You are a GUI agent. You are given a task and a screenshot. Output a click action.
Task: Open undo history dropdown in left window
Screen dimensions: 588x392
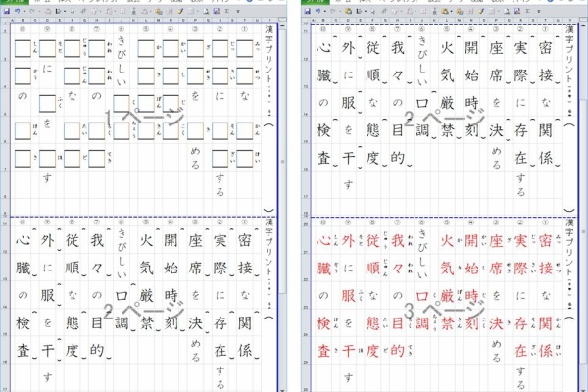click(x=23, y=11)
